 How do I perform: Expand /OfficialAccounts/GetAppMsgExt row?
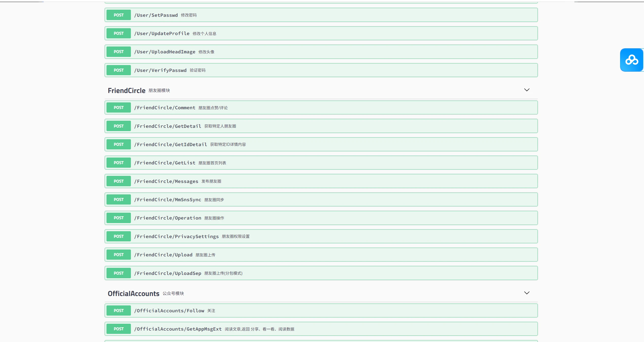point(178,329)
